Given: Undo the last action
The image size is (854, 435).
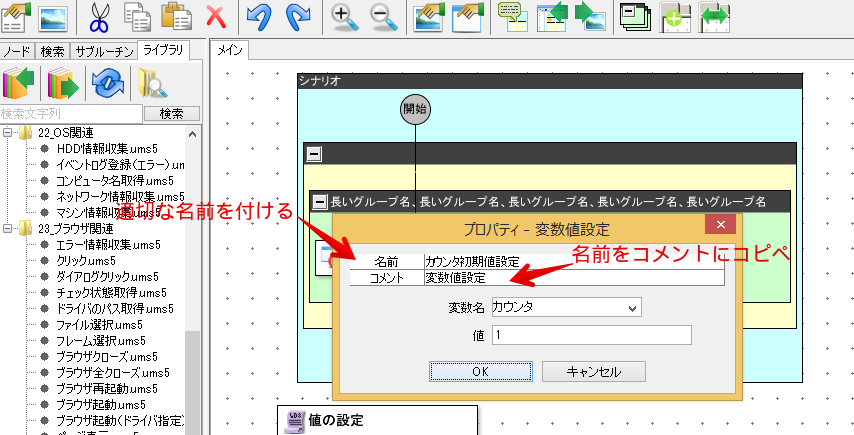Looking at the screenshot, I should [259, 17].
